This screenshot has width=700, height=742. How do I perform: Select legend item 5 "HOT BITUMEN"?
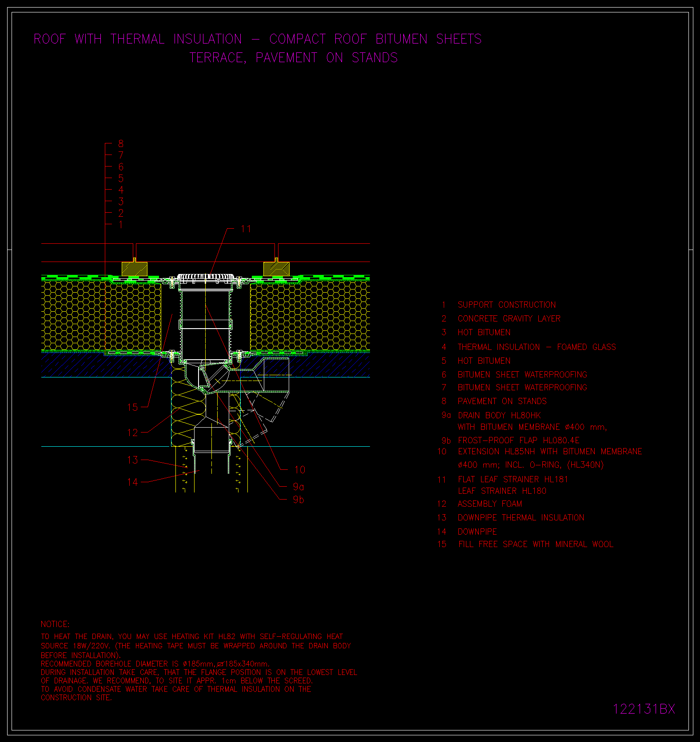pos(484,361)
